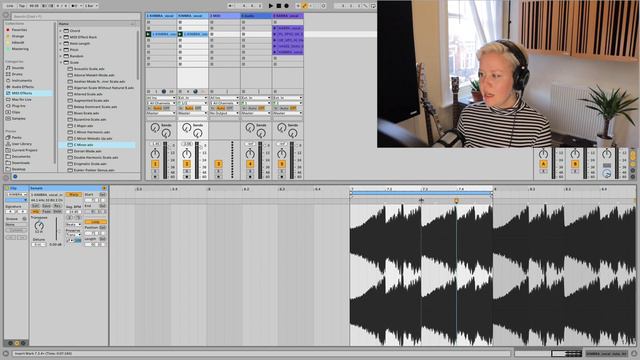Screen dimensions: 640x360
Task: Toggle the browser preview headphone button
Action: (15, 177)
